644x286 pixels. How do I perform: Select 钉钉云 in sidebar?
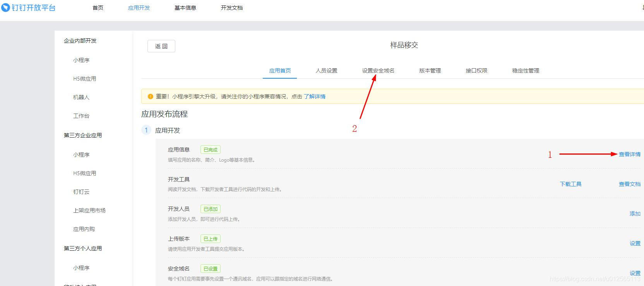click(81, 192)
